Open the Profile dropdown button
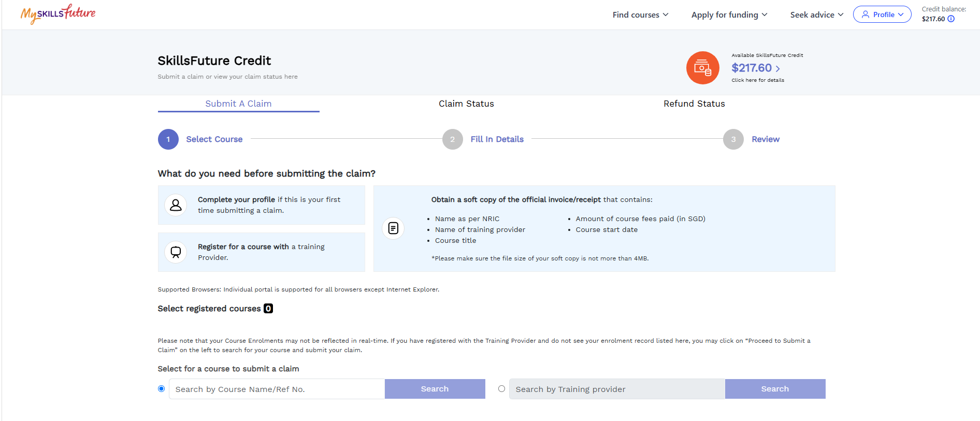This screenshot has height=421, width=980. coord(882,14)
